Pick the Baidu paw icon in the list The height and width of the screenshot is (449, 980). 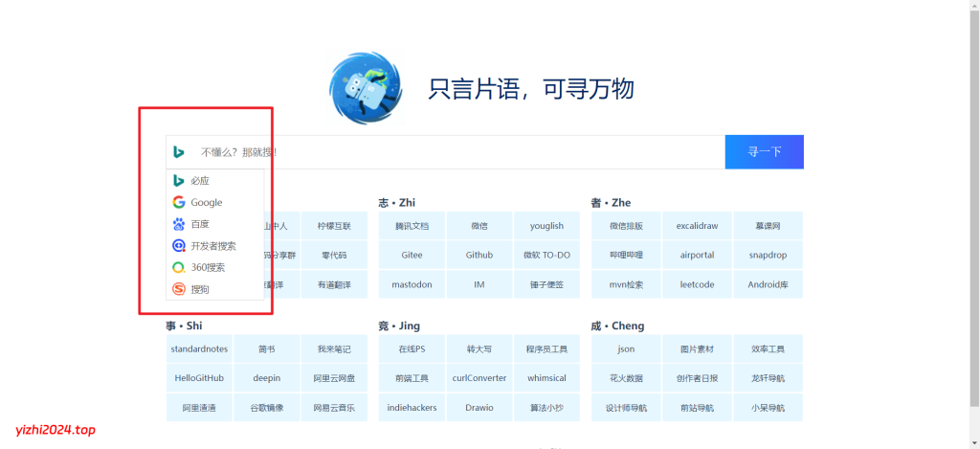point(179,224)
